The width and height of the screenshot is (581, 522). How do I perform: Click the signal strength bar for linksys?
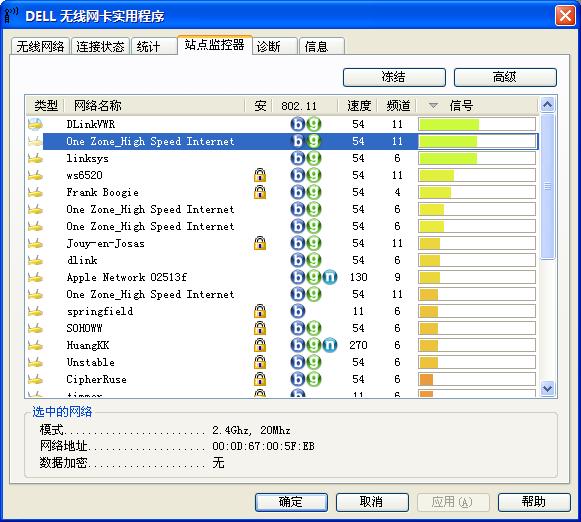(x=477, y=159)
